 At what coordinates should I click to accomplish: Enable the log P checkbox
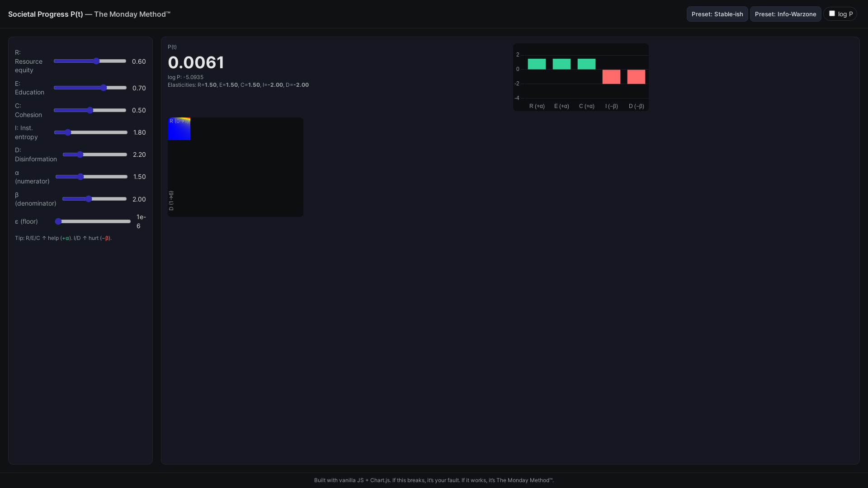point(832,14)
